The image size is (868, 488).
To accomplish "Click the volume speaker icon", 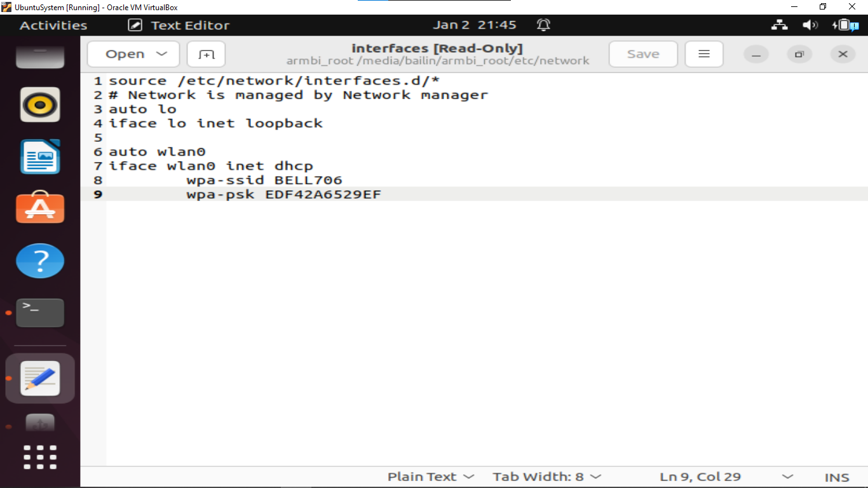I will (x=810, y=25).
